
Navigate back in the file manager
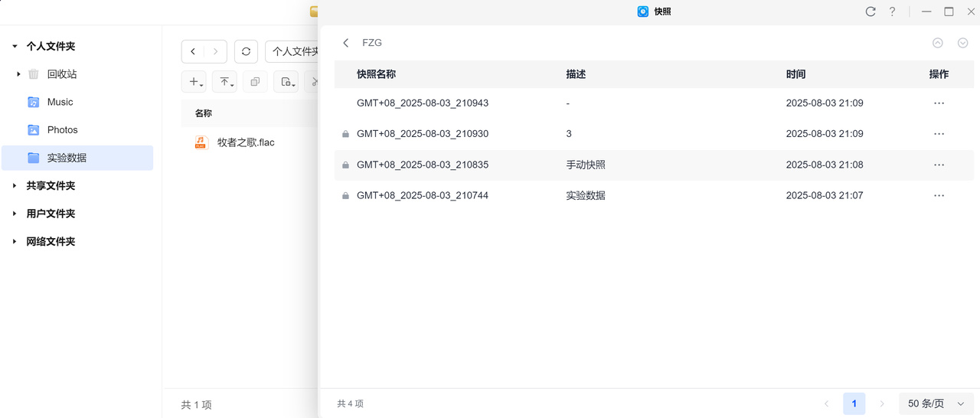pyautogui.click(x=193, y=51)
